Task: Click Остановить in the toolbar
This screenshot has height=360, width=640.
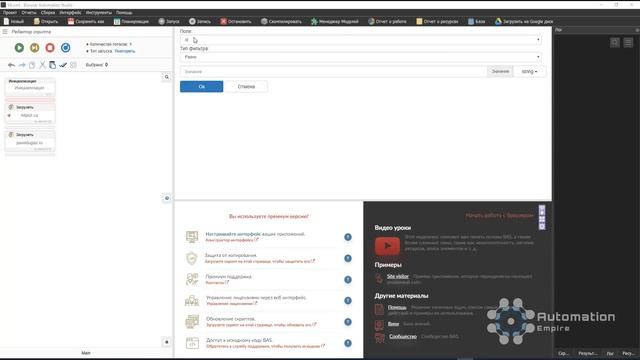Action: (x=236, y=21)
